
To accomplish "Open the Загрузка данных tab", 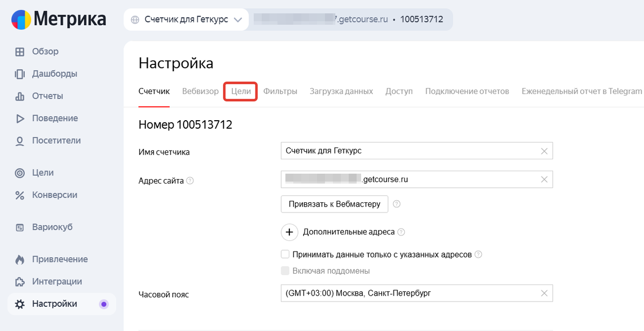I will point(341,91).
